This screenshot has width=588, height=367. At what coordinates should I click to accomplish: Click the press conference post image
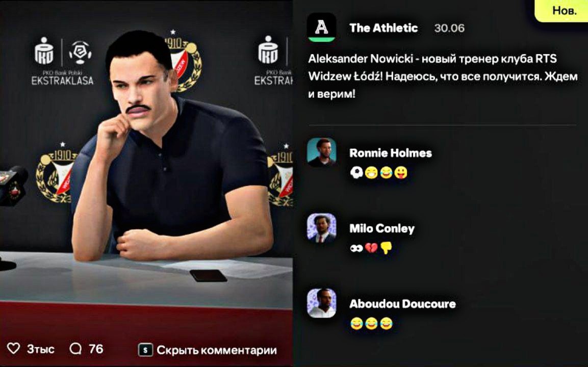click(146, 169)
